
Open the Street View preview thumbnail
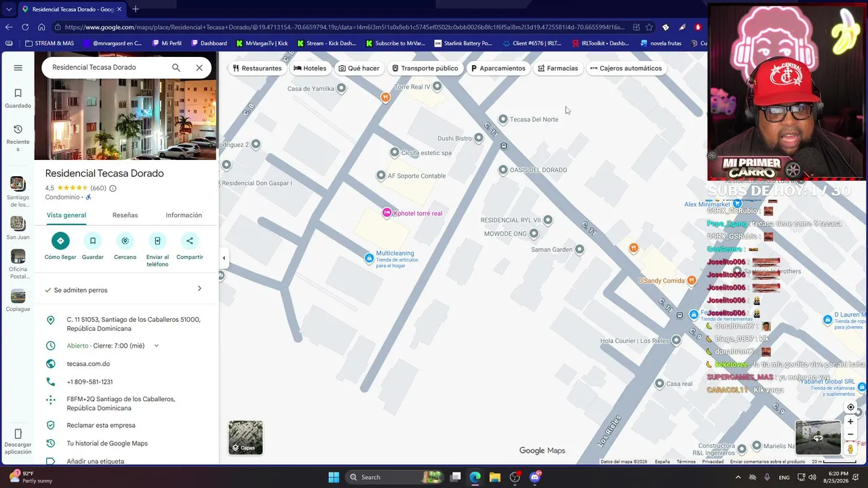pyautogui.click(x=818, y=438)
